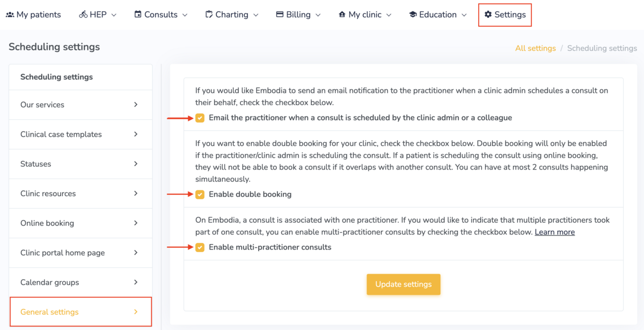Toggle Enable multi-practitioner consults checkbox
The width and height of the screenshot is (644, 330).
[200, 247]
